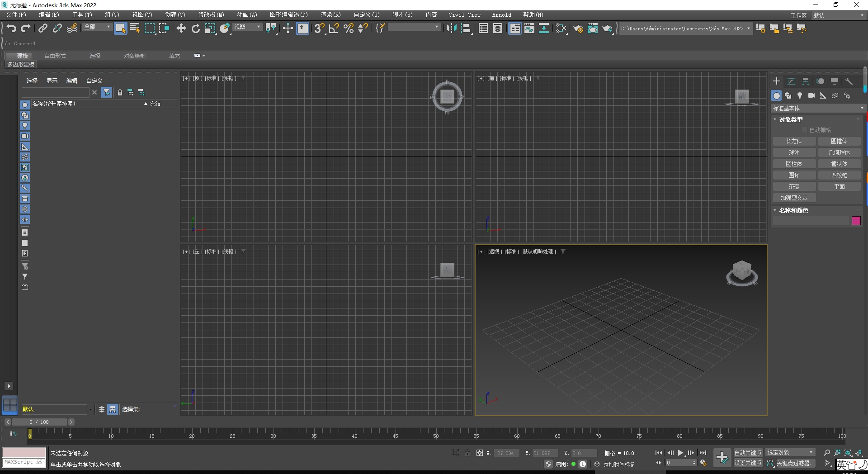Open the 渲染 menu
The image size is (868, 474).
click(330, 14)
